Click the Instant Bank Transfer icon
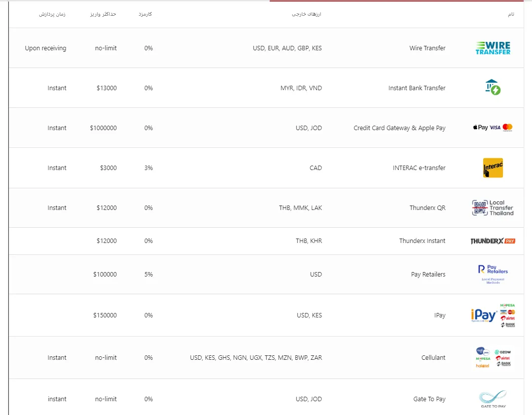Screen dimensions: 532x415 tap(493, 87)
